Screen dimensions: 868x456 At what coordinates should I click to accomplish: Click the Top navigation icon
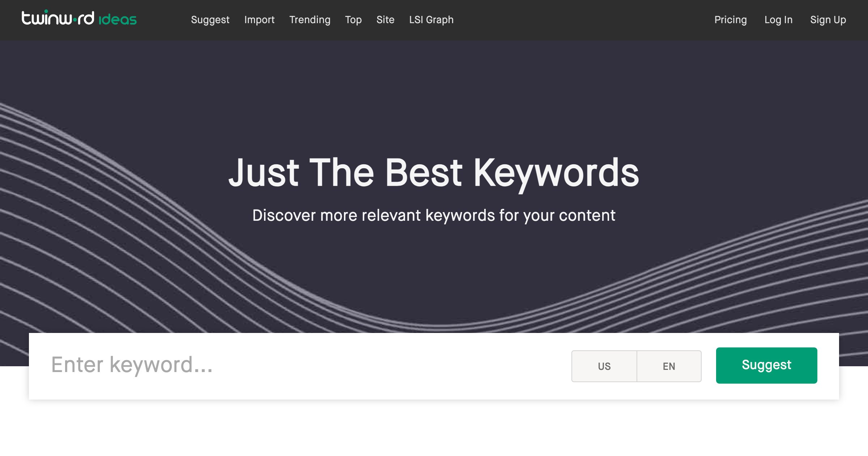click(x=353, y=20)
